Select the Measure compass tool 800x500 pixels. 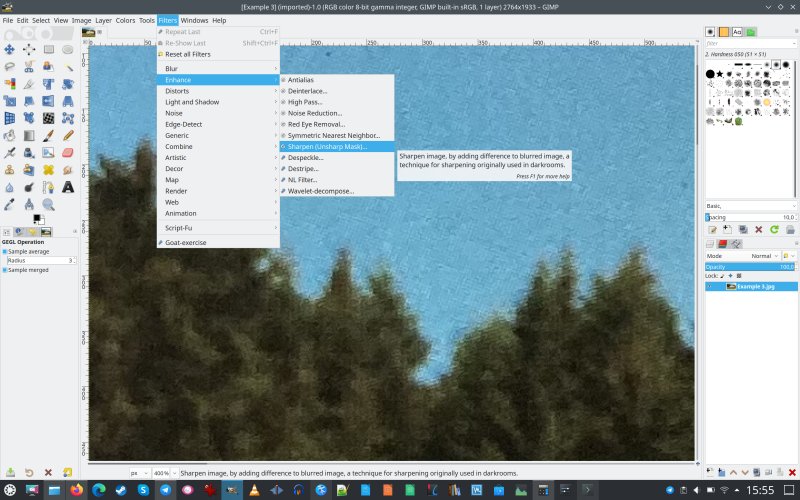[x=29, y=205]
